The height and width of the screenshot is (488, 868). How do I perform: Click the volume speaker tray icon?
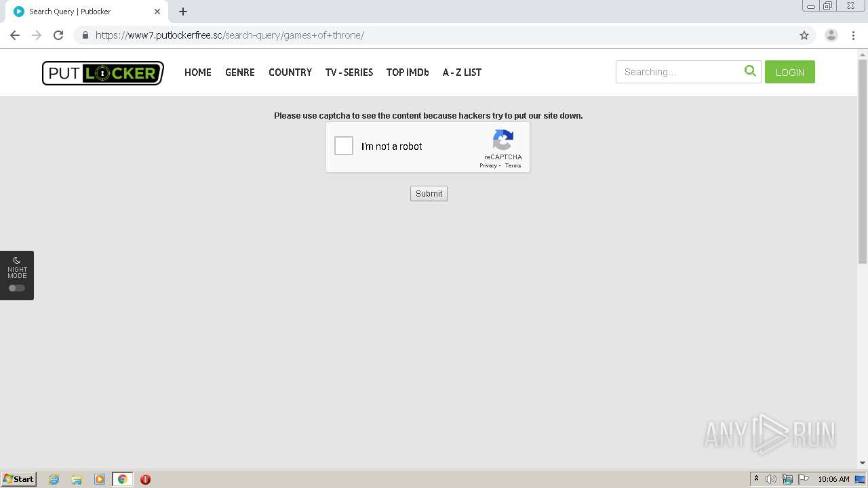[771, 479]
